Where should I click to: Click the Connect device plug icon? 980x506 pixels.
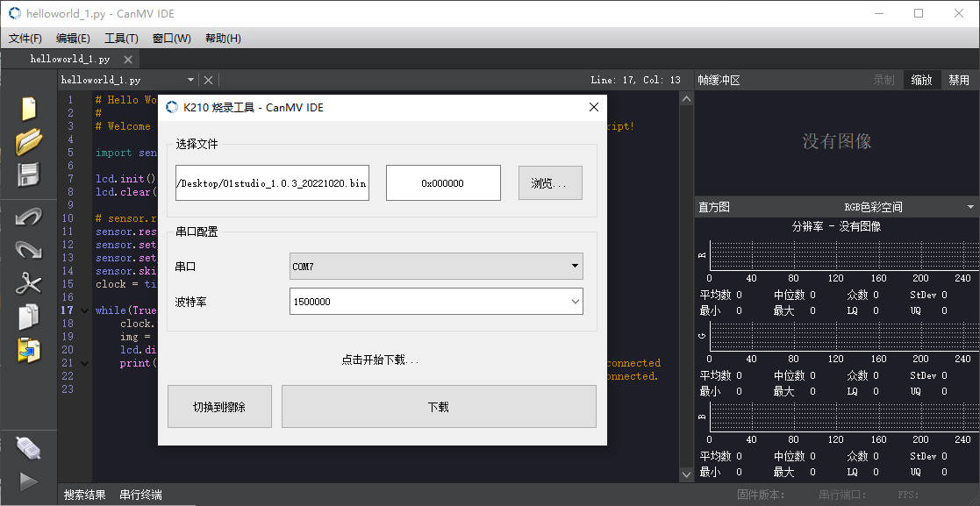[29, 447]
